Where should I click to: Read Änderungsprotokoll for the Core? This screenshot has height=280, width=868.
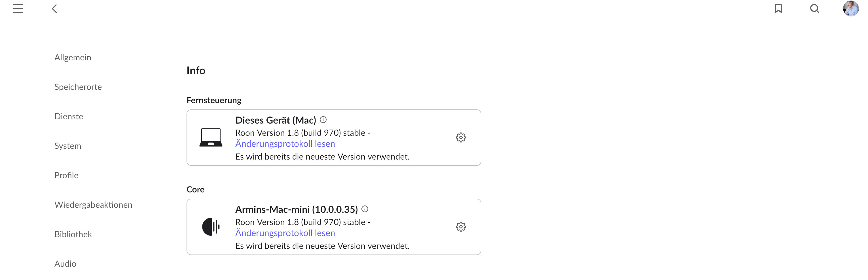pos(285,233)
